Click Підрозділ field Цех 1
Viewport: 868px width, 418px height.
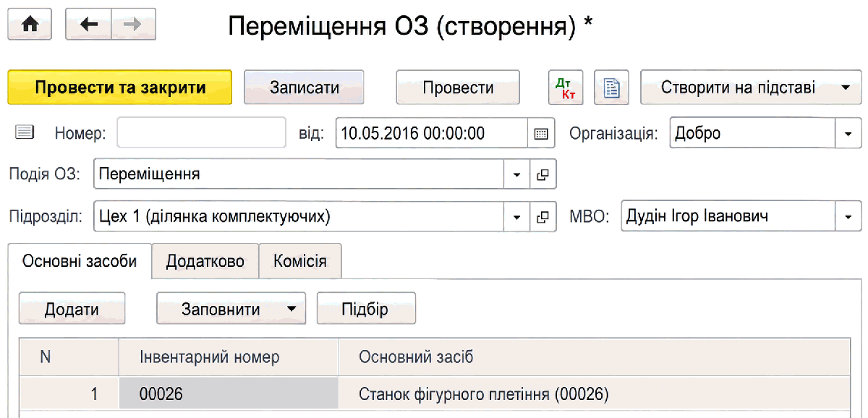(x=299, y=216)
